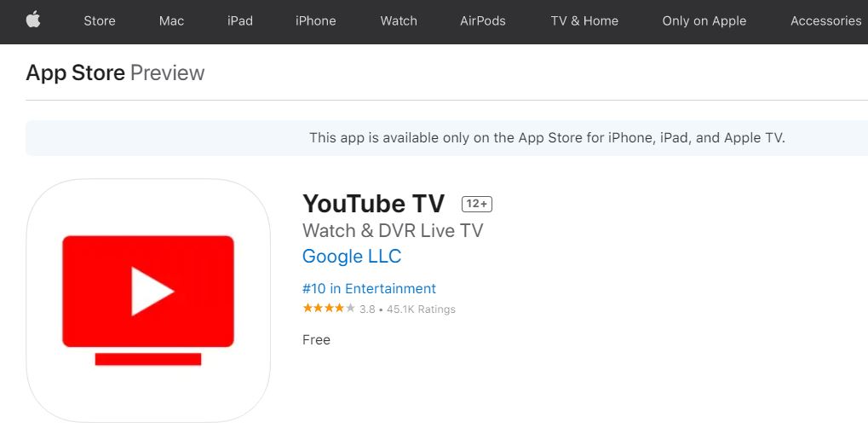
Task: Click the orange star rating
Action: click(x=329, y=309)
